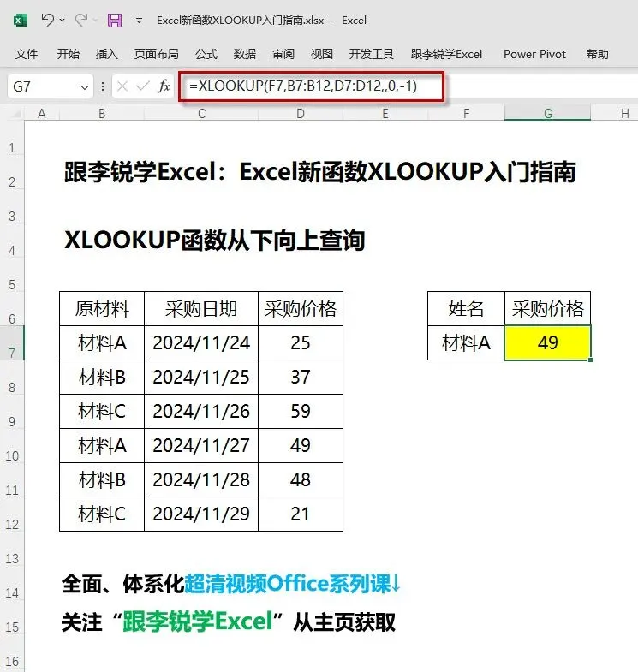Click the Redo arrow icon
The image size is (638, 672).
(81, 20)
